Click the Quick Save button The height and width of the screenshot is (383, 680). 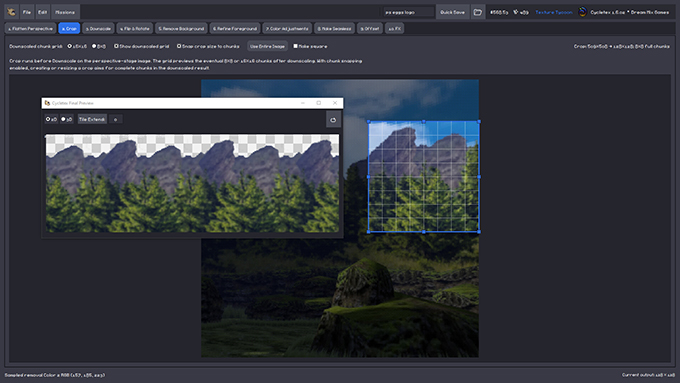pyautogui.click(x=452, y=12)
